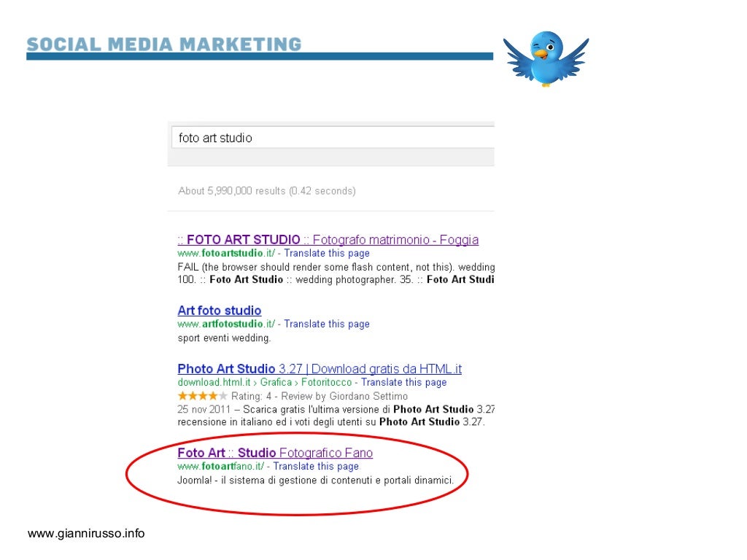Click the 'SOCIAL MEDIA MARKETING' heading
The width and height of the screenshot is (747, 560).
pyautogui.click(x=164, y=44)
